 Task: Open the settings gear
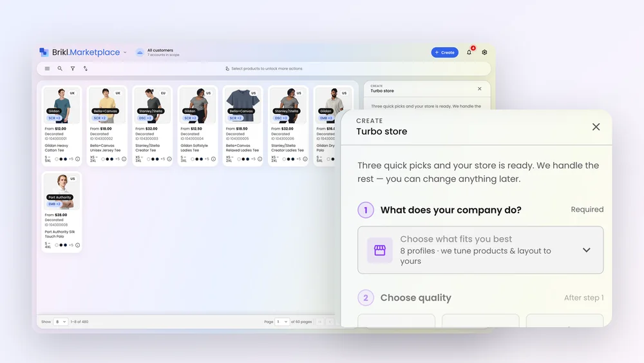485,52
